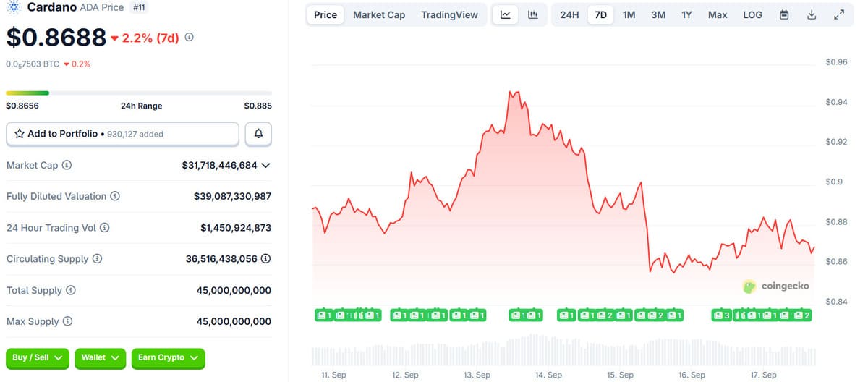The height and width of the screenshot is (382, 868).
Task: Click the $31,718,446,684 market cap value
Action: (x=220, y=165)
